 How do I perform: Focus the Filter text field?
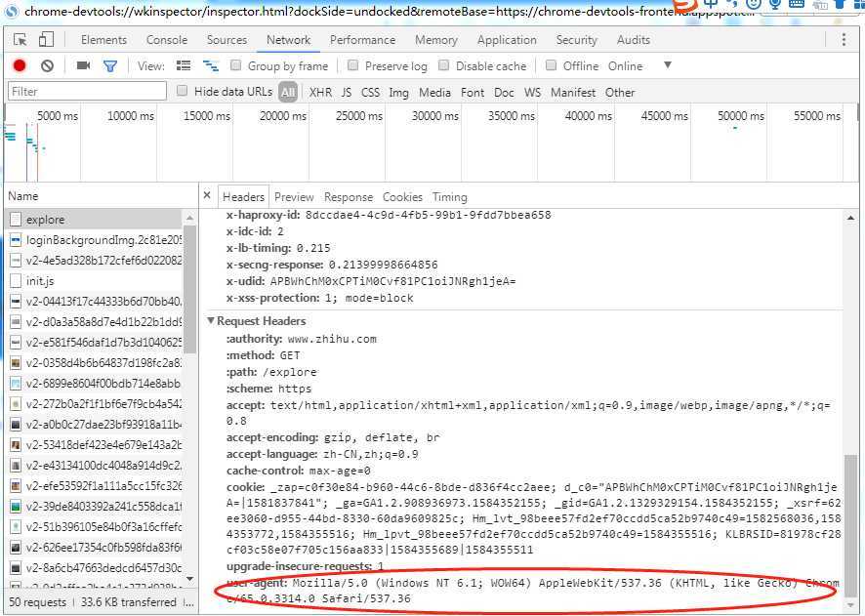click(x=87, y=91)
